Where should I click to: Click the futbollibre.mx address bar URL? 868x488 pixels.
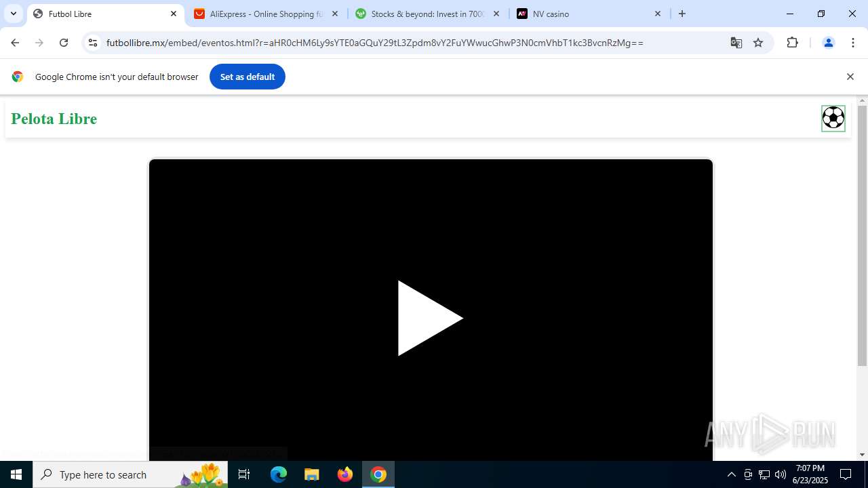coord(374,43)
